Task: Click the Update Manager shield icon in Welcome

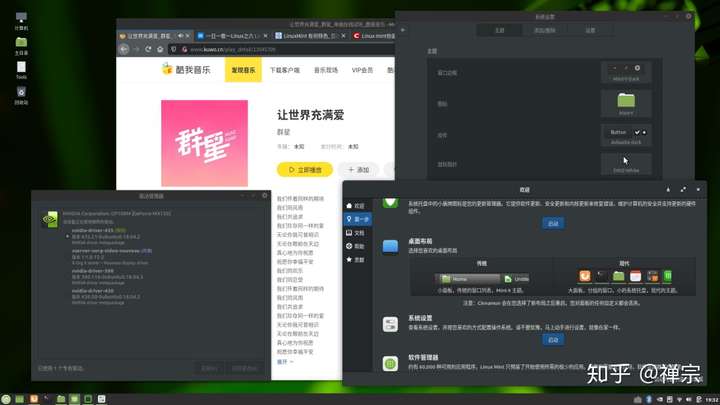Action: (390, 202)
